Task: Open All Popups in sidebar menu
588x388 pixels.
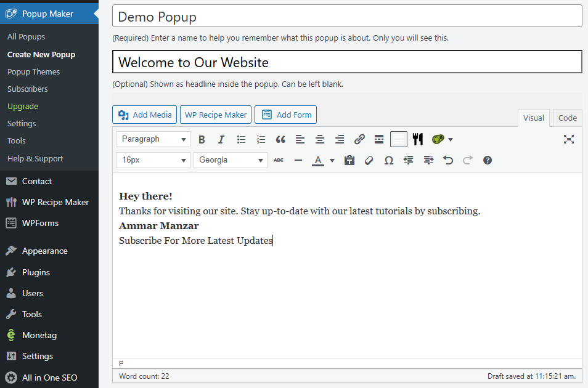Action: click(x=26, y=37)
